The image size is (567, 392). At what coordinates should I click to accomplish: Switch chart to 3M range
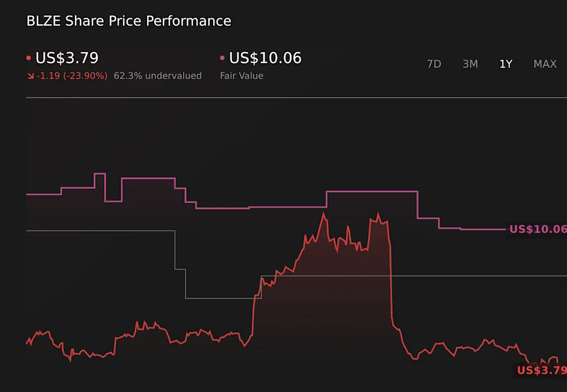point(470,64)
